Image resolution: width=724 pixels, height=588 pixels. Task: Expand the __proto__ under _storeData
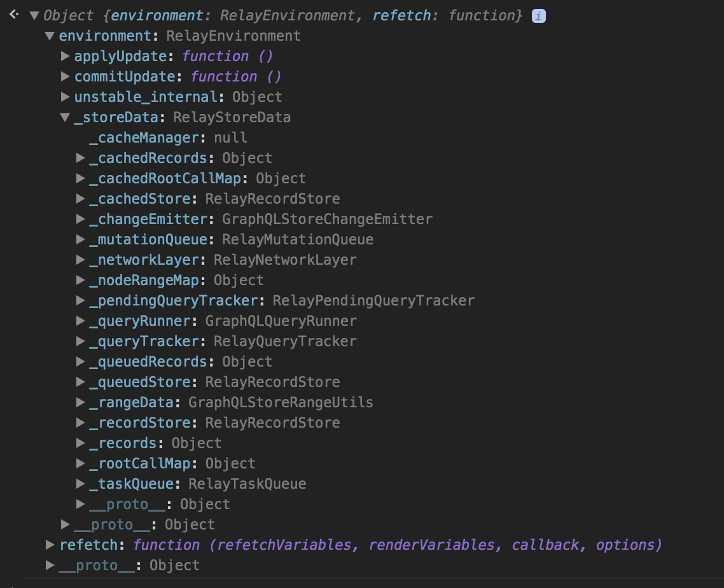(x=80, y=503)
